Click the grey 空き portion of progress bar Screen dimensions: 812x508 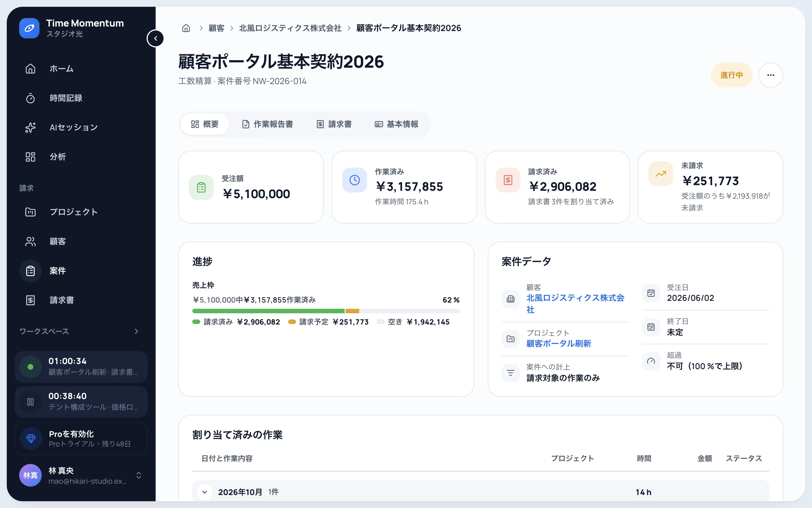(x=410, y=311)
